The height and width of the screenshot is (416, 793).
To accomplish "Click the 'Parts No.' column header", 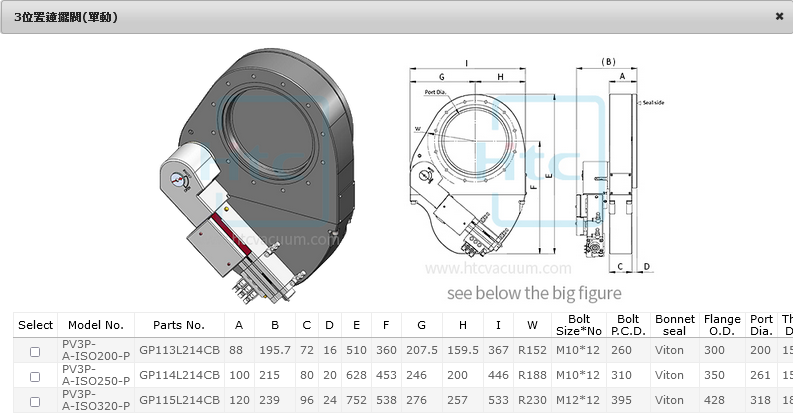I will 179,325.
